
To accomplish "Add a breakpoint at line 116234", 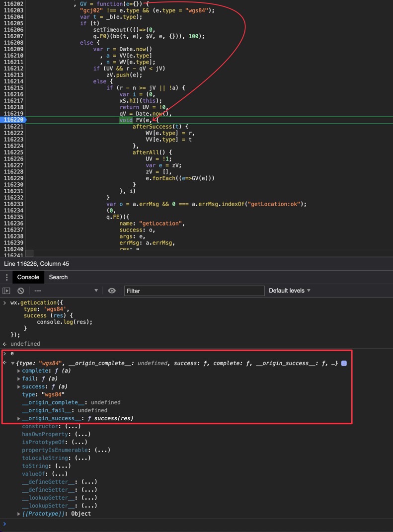I will (x=13, y=210).
